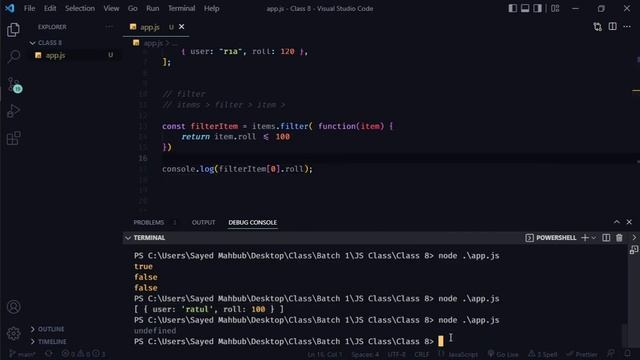Image resolution: width=640 pixels, height=360 pixels.
Task: Split the terminal pane
Action: (x=606, y=238)
